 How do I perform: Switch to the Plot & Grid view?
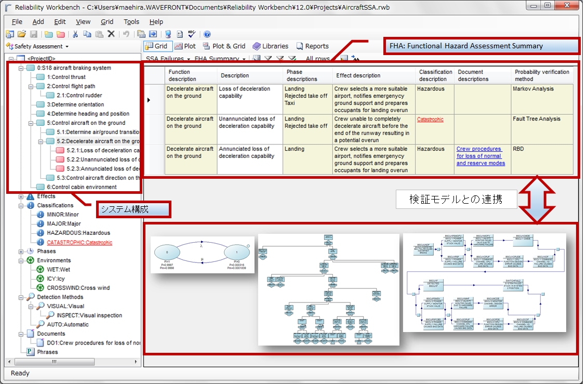(x=224, y=46)
